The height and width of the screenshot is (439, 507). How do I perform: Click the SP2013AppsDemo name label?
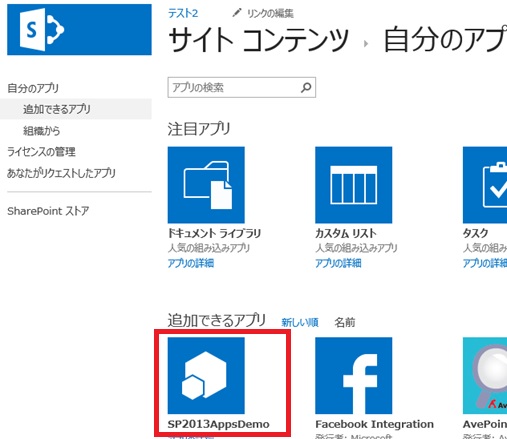point(218,424)
